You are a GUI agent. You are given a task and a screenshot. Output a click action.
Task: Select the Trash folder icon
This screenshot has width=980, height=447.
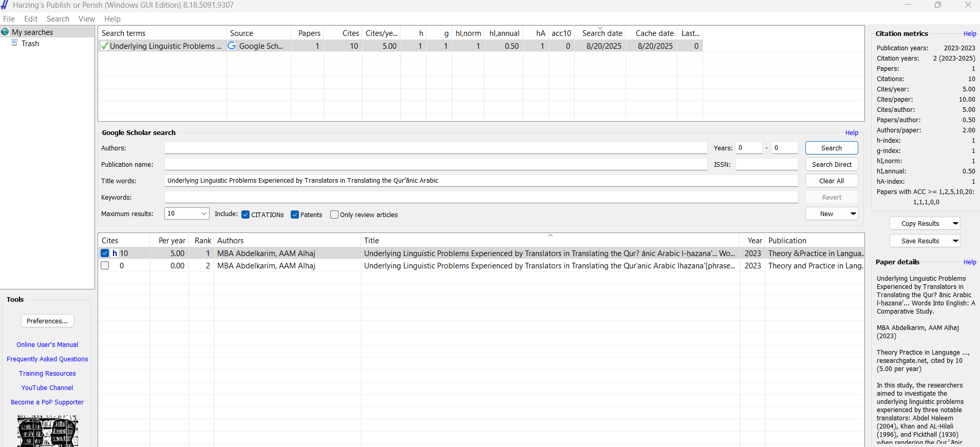[x=15, y=43]
